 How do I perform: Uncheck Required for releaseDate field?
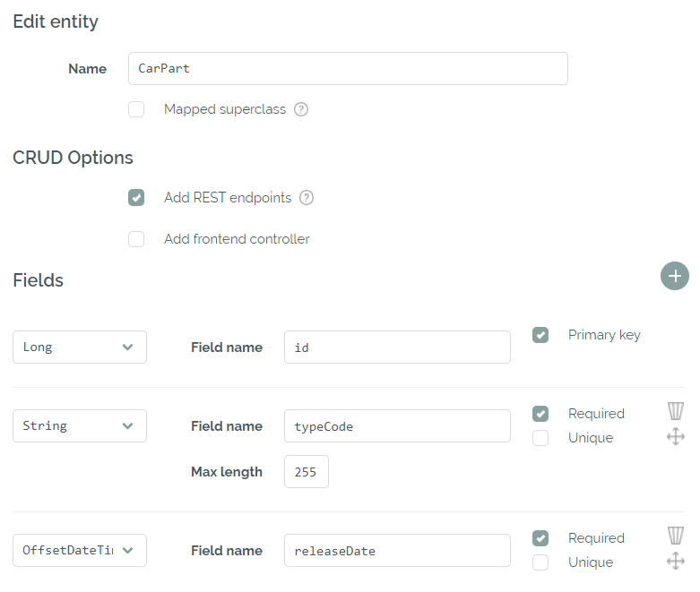point(540,538)
